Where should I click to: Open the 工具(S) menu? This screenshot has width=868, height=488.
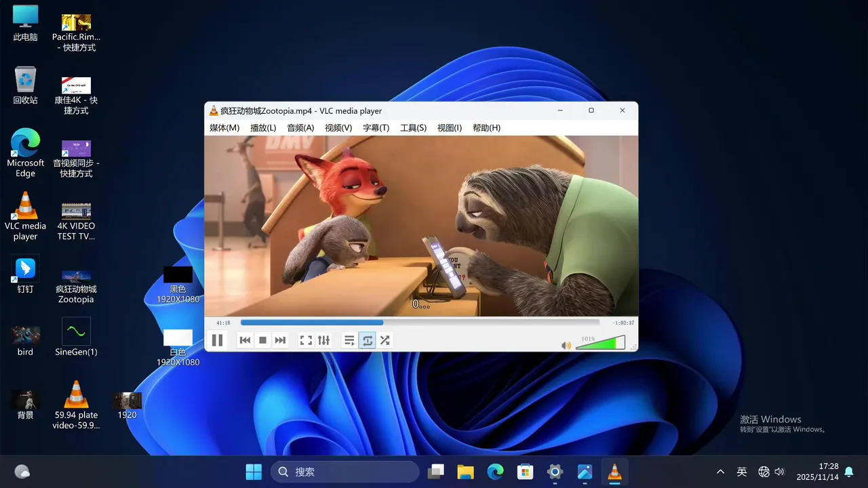coord(413,127)
